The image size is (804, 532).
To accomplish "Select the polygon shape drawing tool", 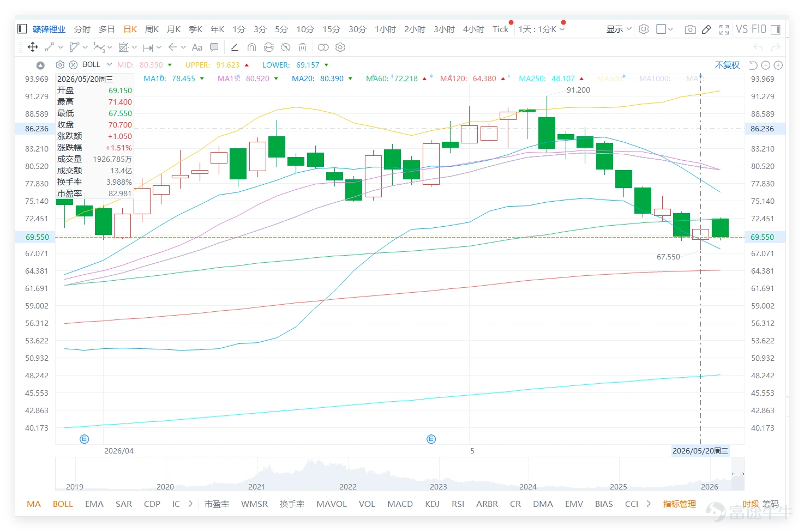I will pos(74,47).
